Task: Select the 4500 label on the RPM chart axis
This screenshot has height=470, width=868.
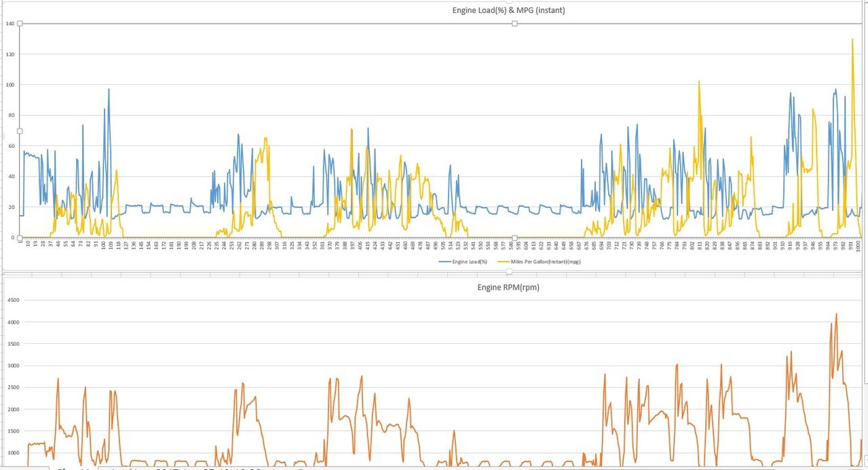Action: coord(14,300)
